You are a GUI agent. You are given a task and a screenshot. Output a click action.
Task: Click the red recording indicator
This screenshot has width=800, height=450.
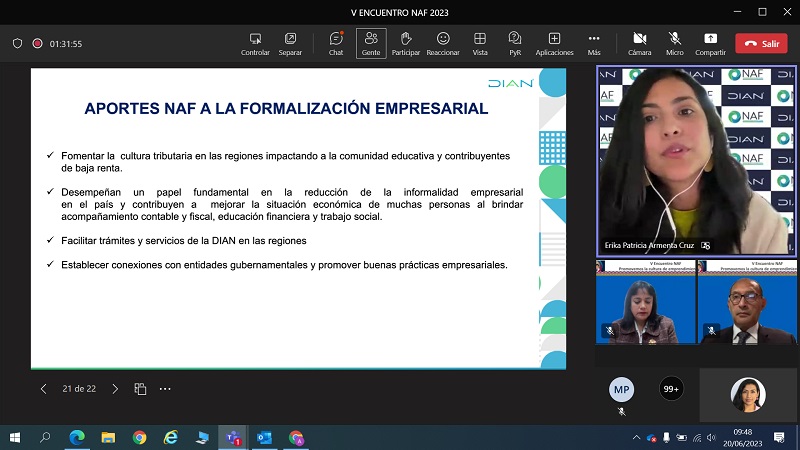coord(37,43)
